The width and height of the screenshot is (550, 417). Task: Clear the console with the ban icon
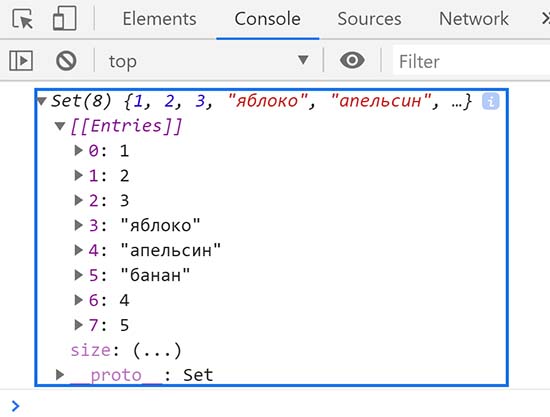pos(66,61)
